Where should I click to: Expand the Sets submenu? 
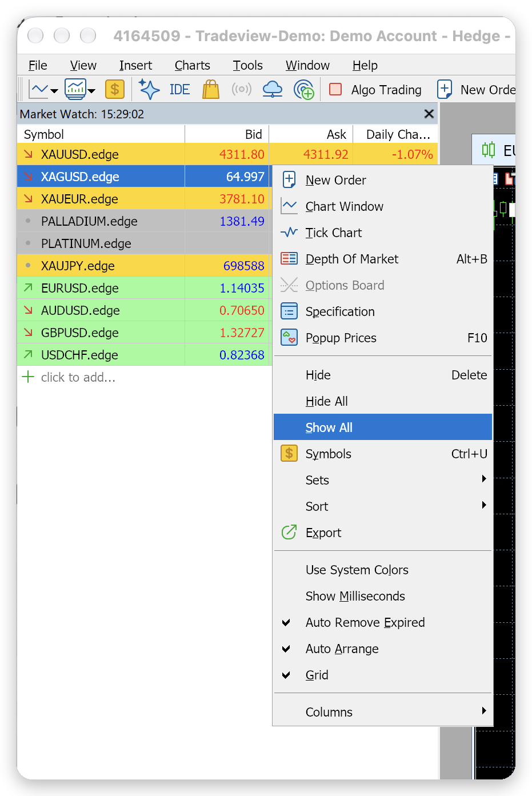click(x=383, y=480)
